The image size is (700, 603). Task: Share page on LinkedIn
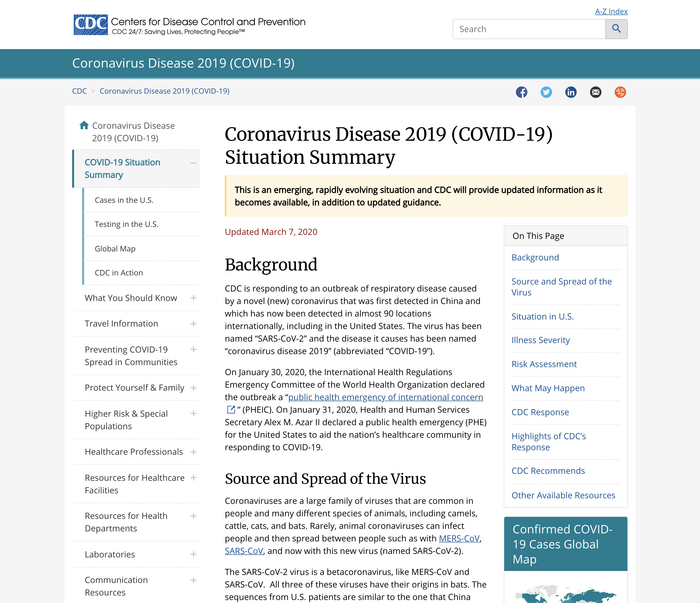(x=571, y=92)
